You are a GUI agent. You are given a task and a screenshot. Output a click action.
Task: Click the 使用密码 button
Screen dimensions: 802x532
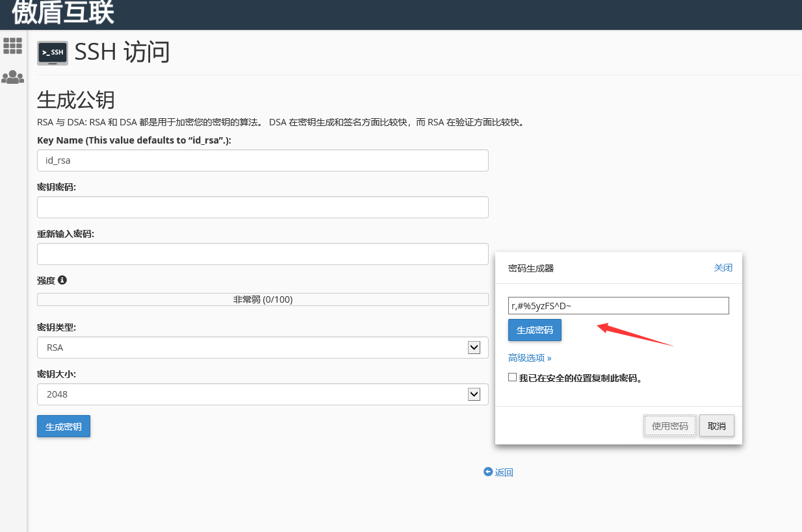669,426
